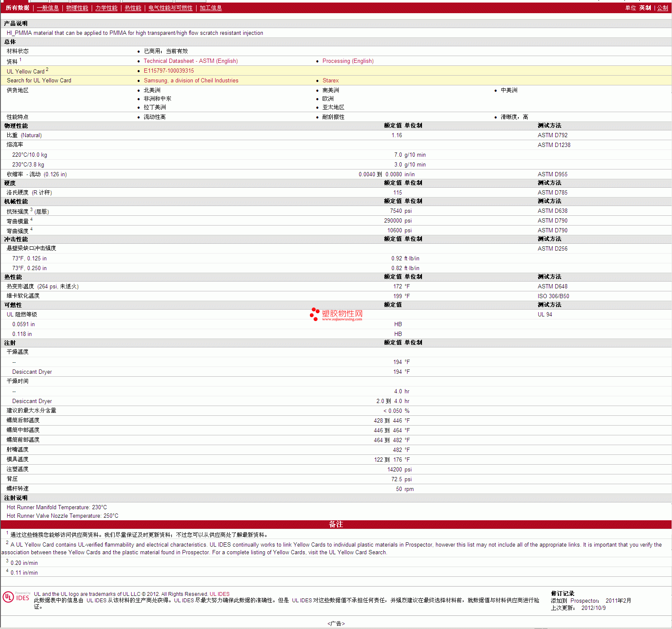The image size is (672, 629).
Task: Click the last-updated date 2012/10/9
Action: click(593, 608)
